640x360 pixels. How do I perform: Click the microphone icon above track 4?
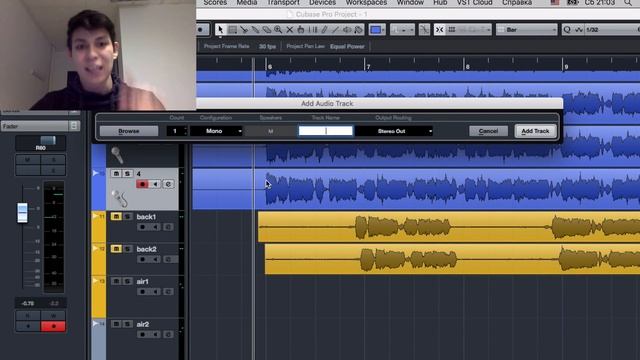117,155
